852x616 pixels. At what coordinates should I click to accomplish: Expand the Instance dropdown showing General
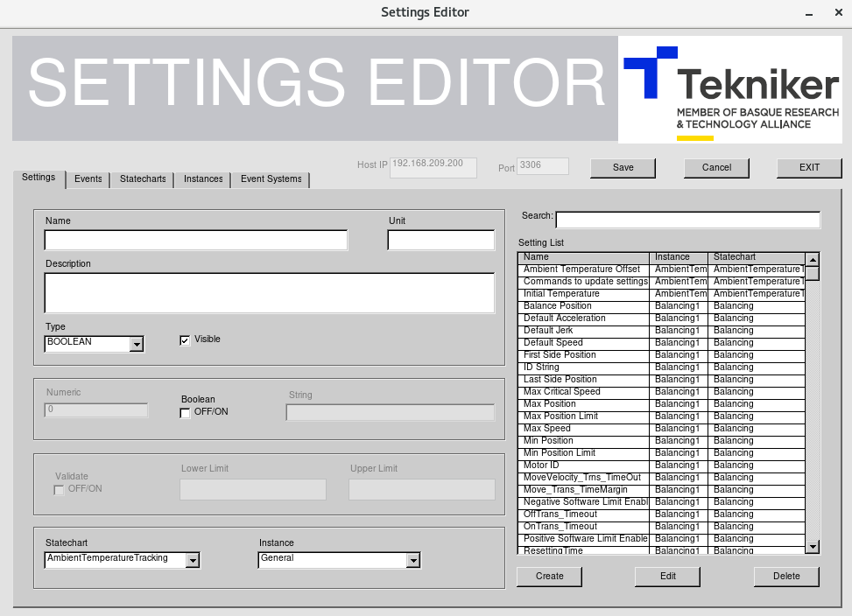click(413, 561)
